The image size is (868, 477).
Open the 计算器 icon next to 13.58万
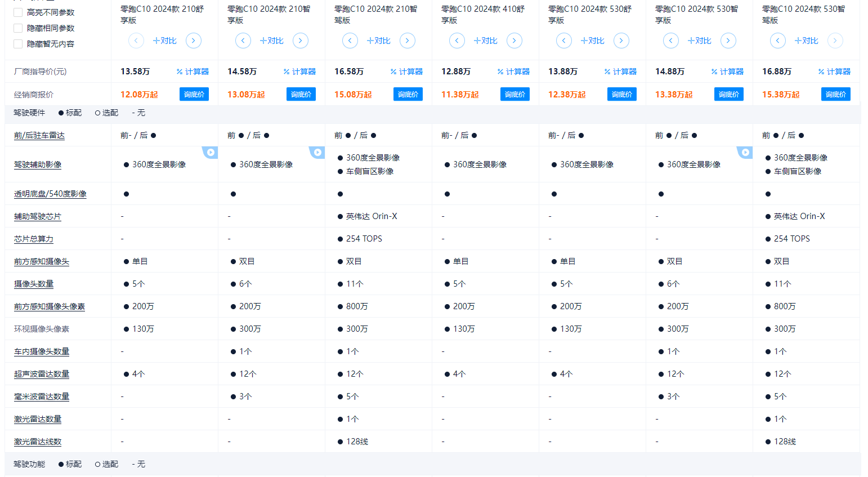click(193, 71)
